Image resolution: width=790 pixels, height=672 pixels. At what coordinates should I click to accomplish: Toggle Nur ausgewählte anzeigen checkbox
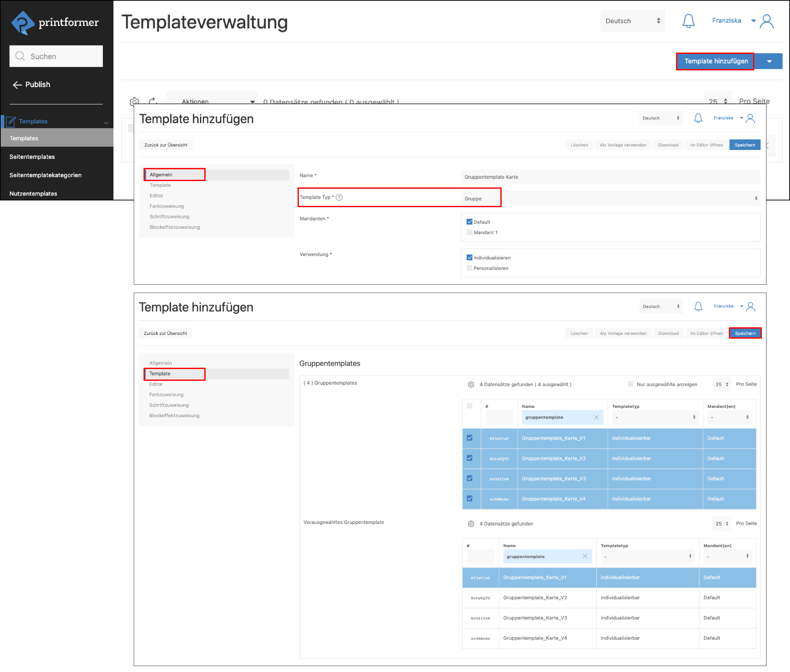(630, 384)
